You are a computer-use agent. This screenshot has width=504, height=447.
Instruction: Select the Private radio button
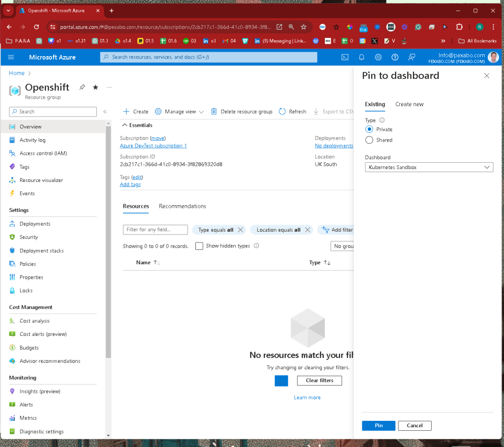(369, 129)
